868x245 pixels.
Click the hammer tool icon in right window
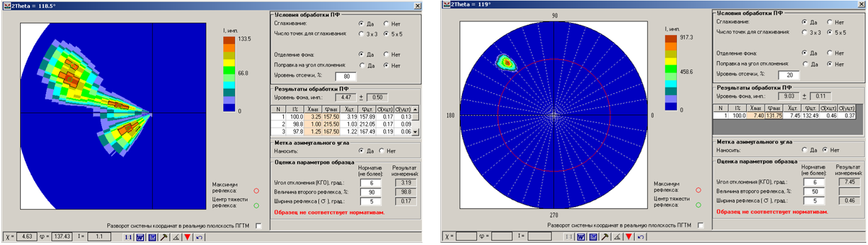(604, 236)
